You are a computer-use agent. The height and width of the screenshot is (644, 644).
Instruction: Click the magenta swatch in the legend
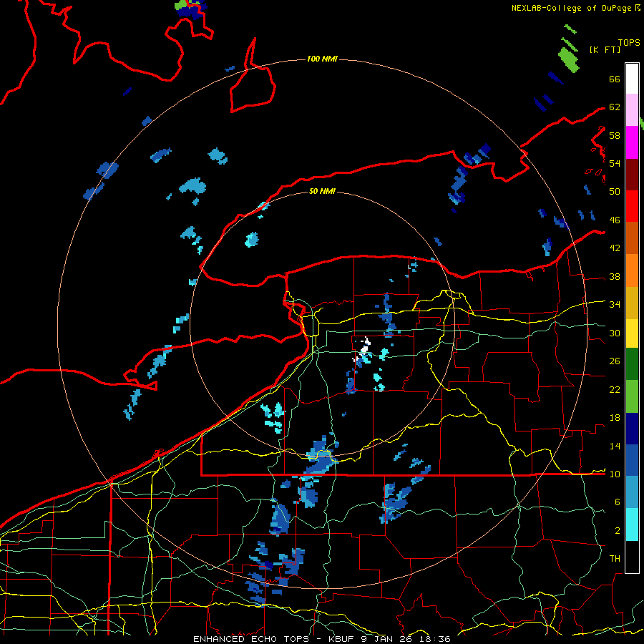click(x=632, y=142)
